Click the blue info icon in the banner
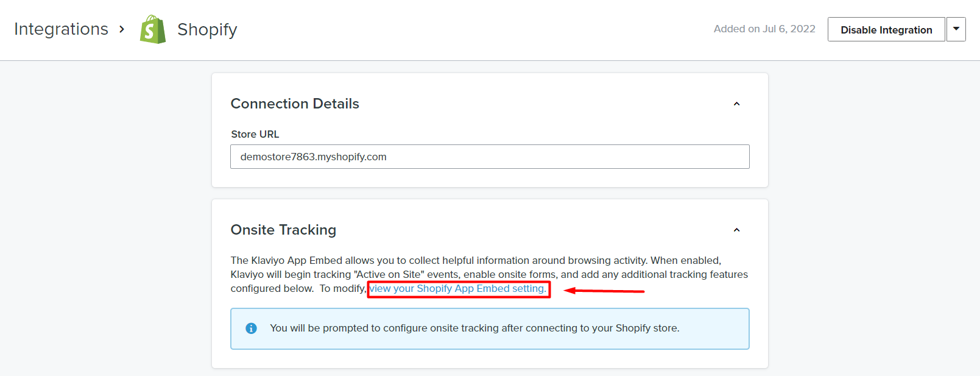The image size is (980, 376). [x=251, y=328]
